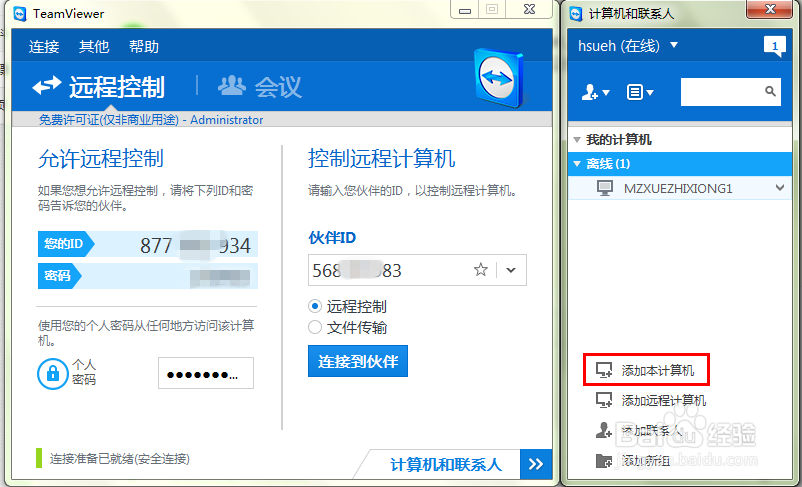The width and height of the screenshot is (802, 487).
Task: Click the TeamViewer logo in the header
Action: coord(499,78)
